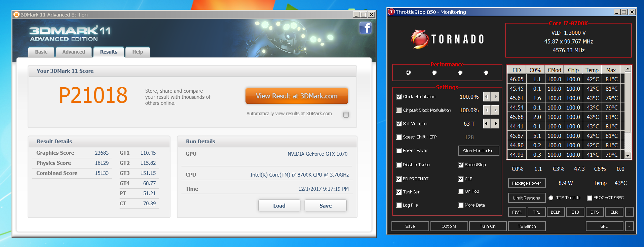This screenshot has width=644, height=247.
Task: Click CLR button
Action: 614,212
